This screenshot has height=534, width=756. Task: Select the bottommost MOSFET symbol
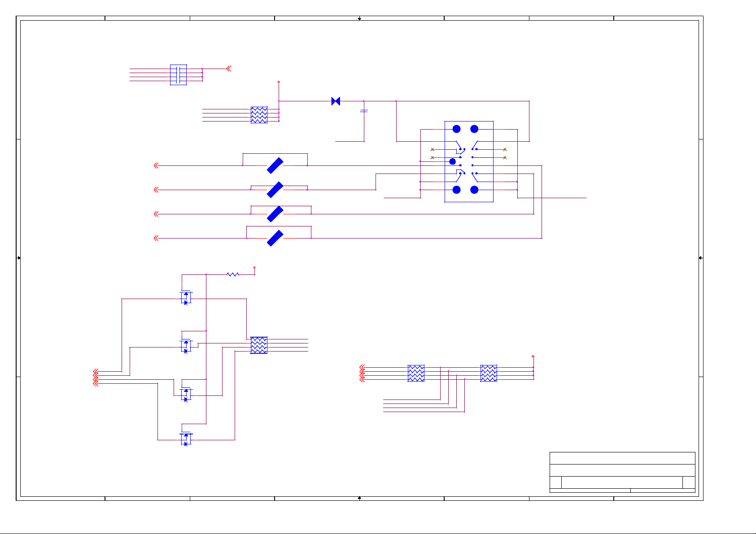[x=186, y=439]
